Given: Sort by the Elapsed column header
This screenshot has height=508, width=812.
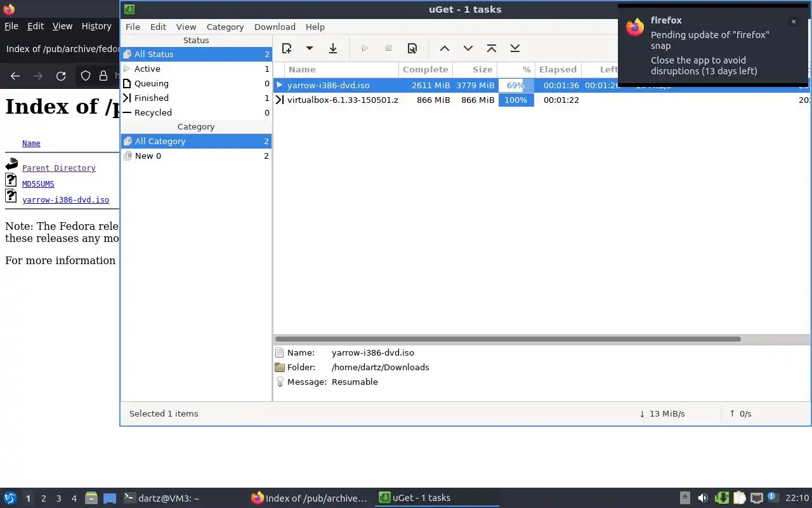Looking at the screenshot, I should [x=558, y=69].
